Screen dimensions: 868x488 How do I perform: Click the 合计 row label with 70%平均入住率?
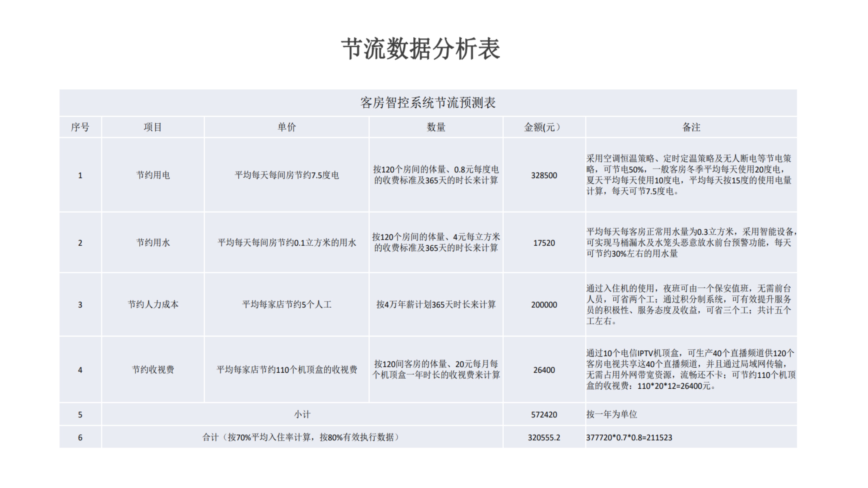302,437
